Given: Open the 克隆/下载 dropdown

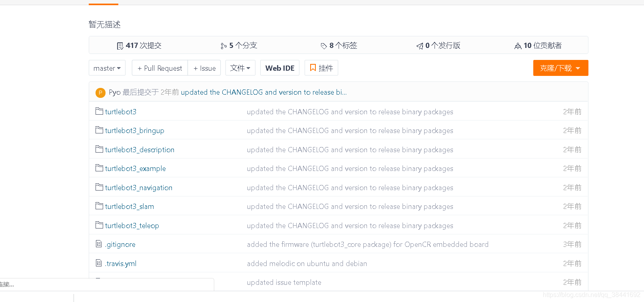Looking at the screenshot, I should (560, 68).
